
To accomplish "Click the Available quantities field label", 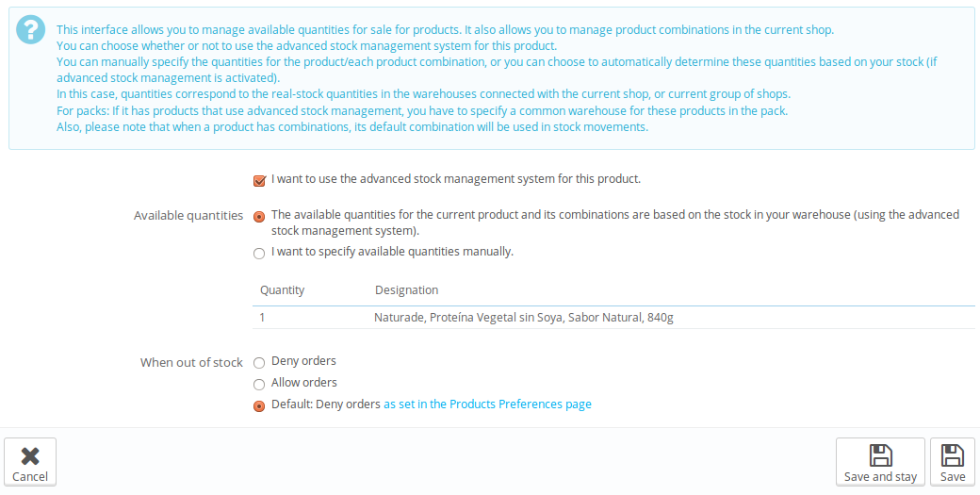I will (x=188, y=216).
